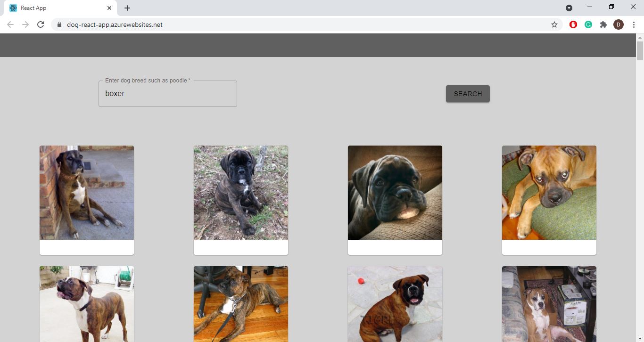Open Chrome's three-dot menu
Viewport: 644px width, 342px height.
[634, 24]
